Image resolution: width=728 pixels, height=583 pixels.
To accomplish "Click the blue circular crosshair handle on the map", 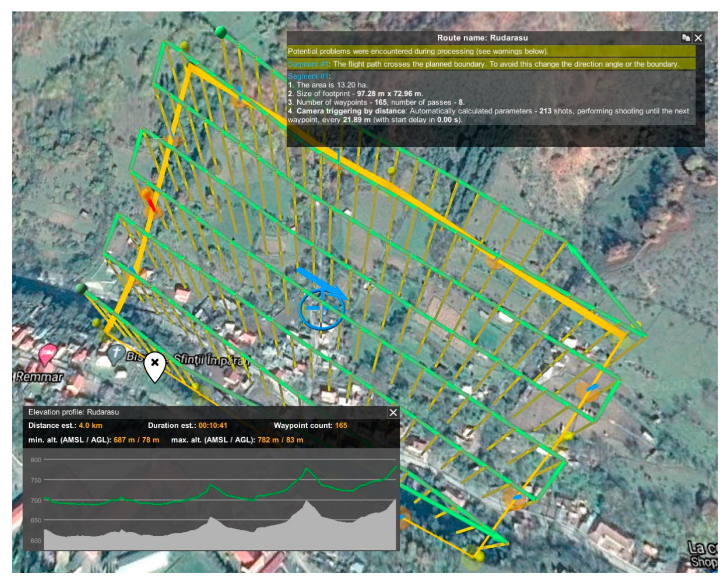I will click(321, 308).
